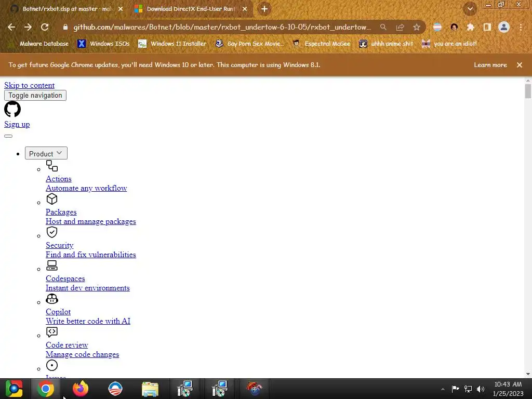This screenshot has height=399, width=532.
Task: Click Host and manage packages link
Action: pyautogui.click(x=90, y=221)
